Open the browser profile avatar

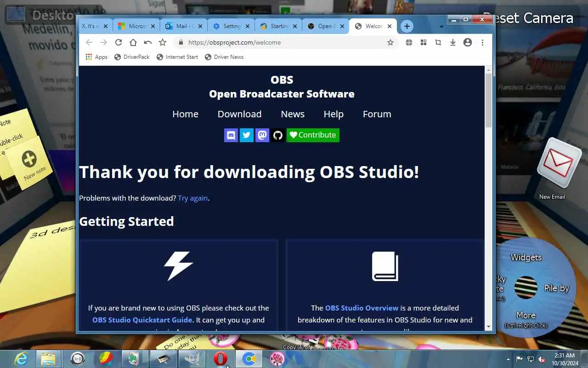(468, 42)
